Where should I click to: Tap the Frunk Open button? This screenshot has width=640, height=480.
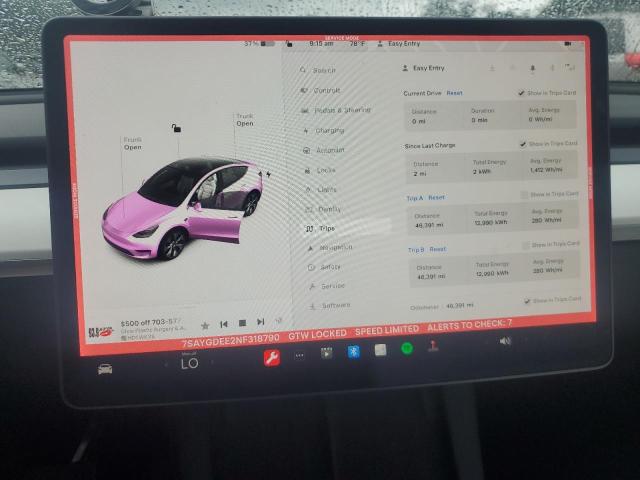pyautogui.click(x=133, y=144)
